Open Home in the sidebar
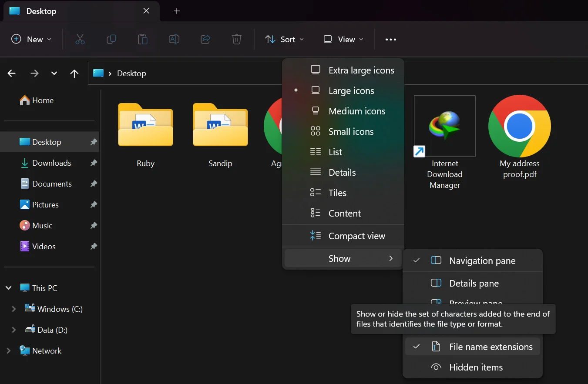 pos(37,100)
